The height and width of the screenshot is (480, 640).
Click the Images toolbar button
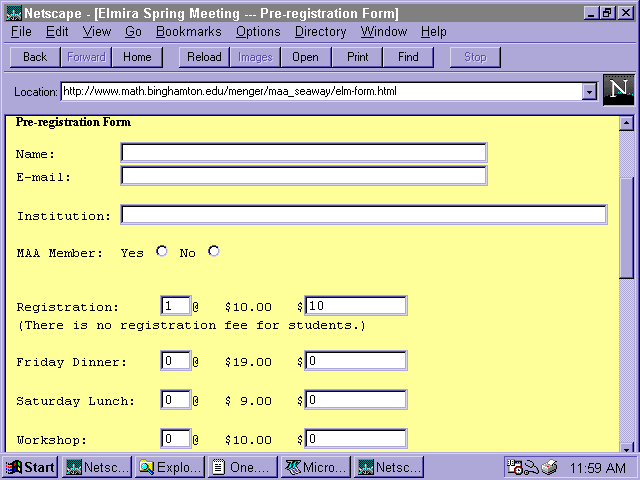coord(255,57)
